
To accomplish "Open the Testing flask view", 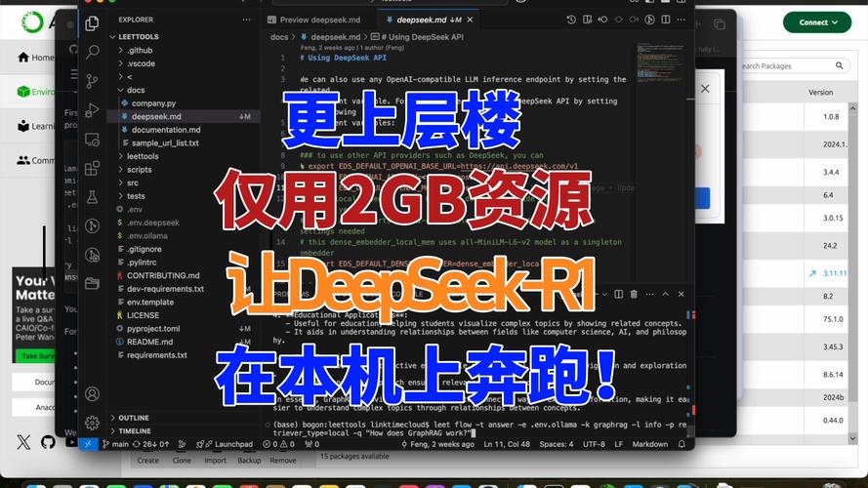I will point(92,197).
